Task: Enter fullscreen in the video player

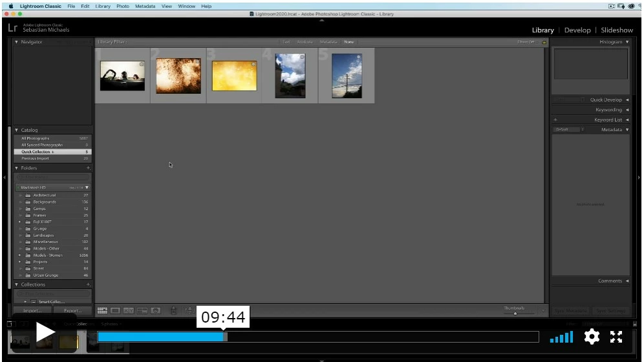Action: pyautogui.click(x=616, y=337)
